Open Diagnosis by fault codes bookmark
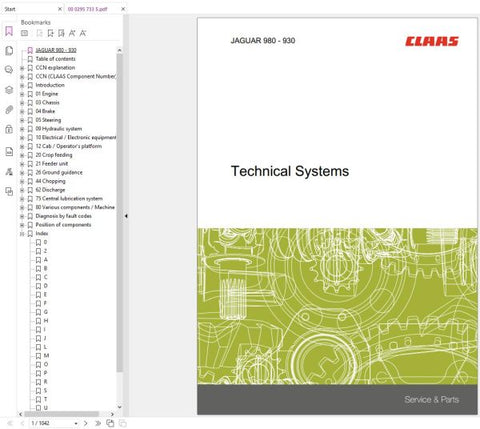The height and width of the screenshot is (429, 480). (x=63, y=216)
